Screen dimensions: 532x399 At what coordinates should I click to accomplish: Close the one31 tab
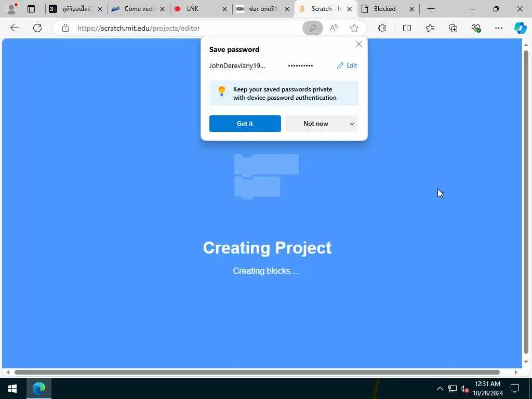[x=287, y=9]
